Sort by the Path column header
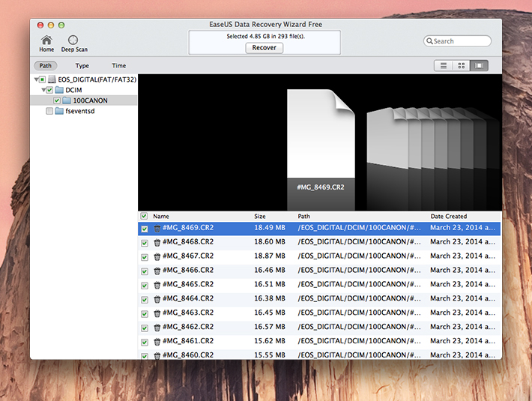The width and height of the screenshot is (532, 401). coord(304,216)
